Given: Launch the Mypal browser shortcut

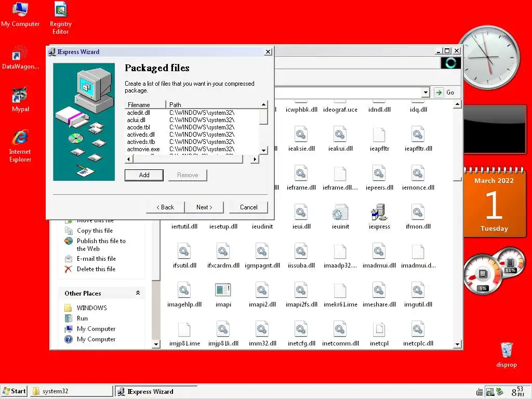Looking at the screenshot, I should (20, 99).
